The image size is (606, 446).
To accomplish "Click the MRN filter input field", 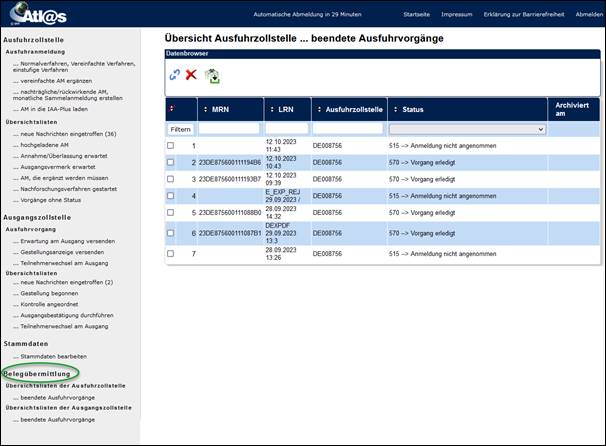I will [x=229, y=129].
